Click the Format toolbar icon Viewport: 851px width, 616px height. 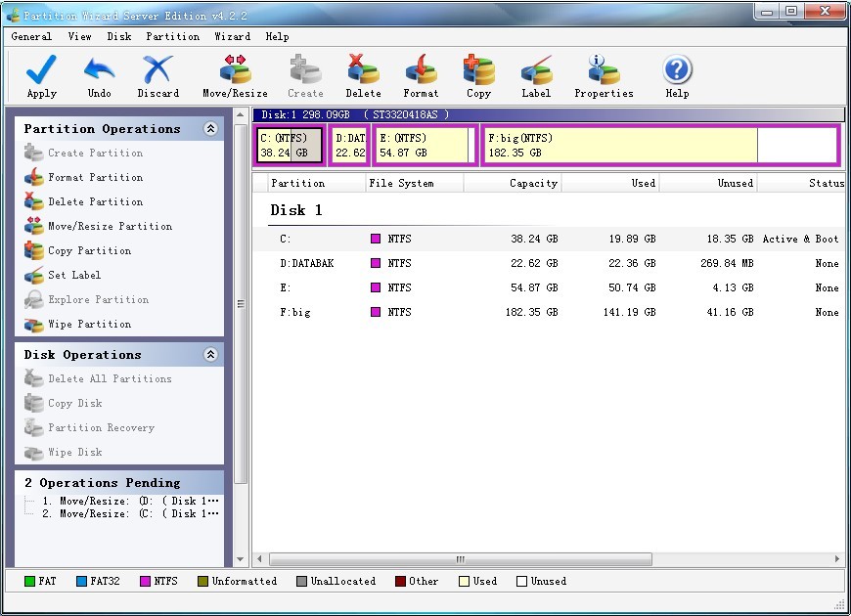click(421, 69)
